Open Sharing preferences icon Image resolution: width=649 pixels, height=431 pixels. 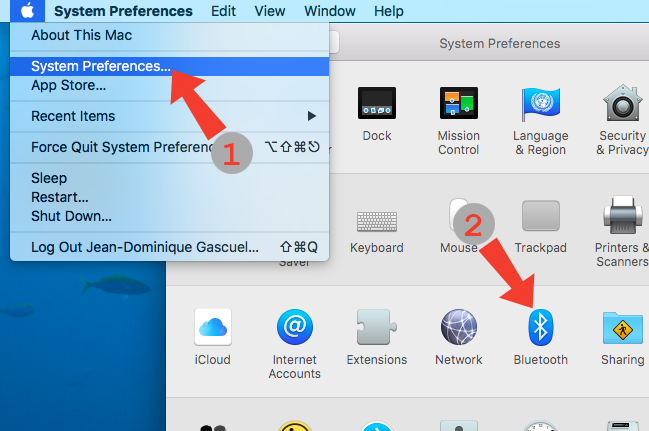click(623, 328)
